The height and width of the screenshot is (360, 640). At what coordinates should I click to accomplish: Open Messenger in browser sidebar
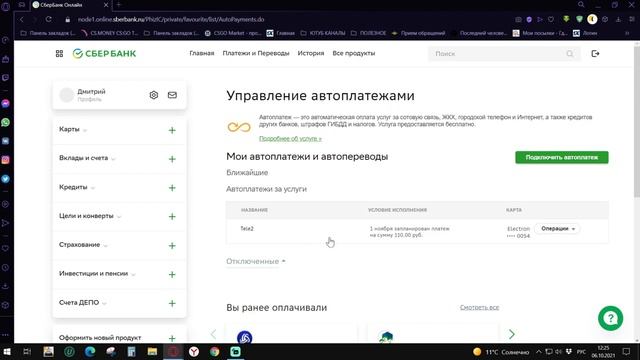pos(5,104)
